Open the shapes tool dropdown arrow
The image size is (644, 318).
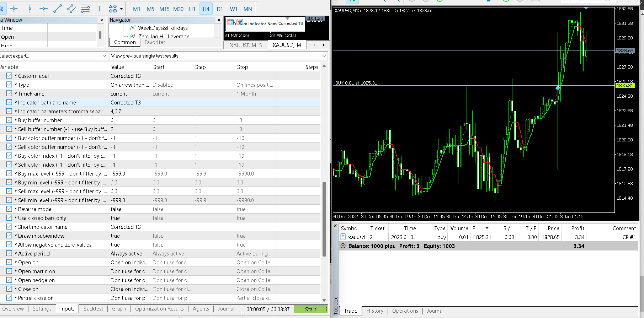click(121, 9)
